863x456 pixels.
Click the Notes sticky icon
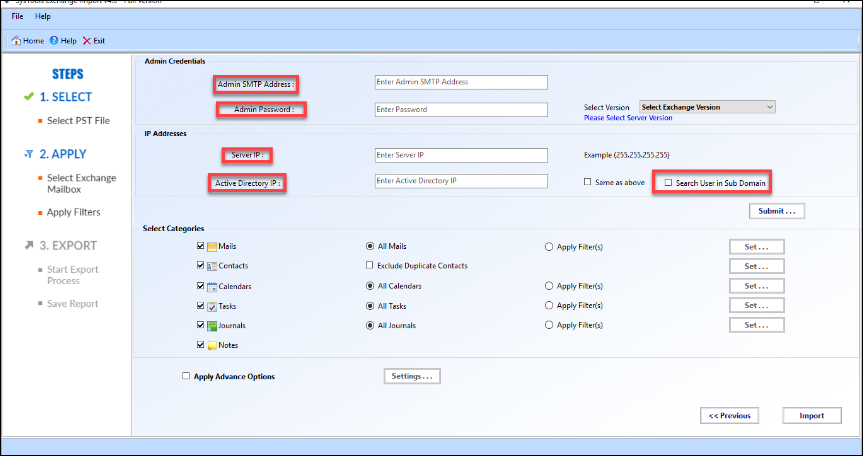point(212,345)
